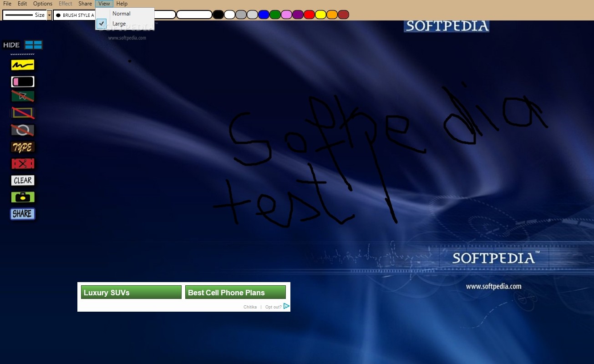
Task: Open the Brush Style A selector
Action: tap(74, 15)
